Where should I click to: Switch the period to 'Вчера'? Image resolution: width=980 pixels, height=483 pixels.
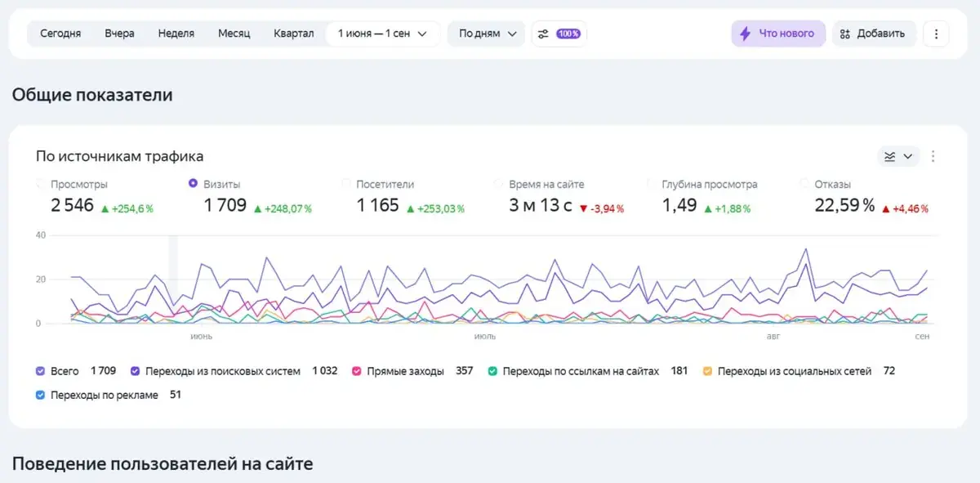point(119,34)
